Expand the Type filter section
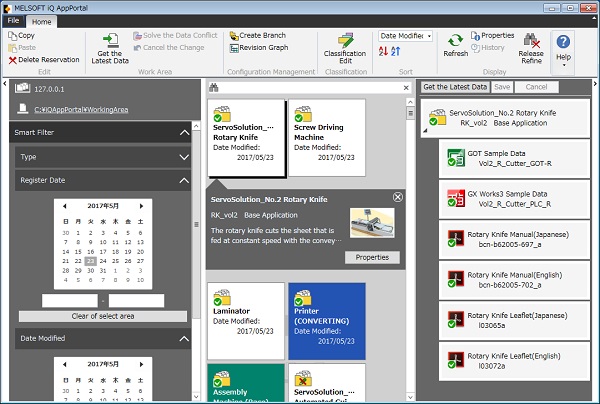This screenshot has width=600, height=404. (x=183, y=157)
